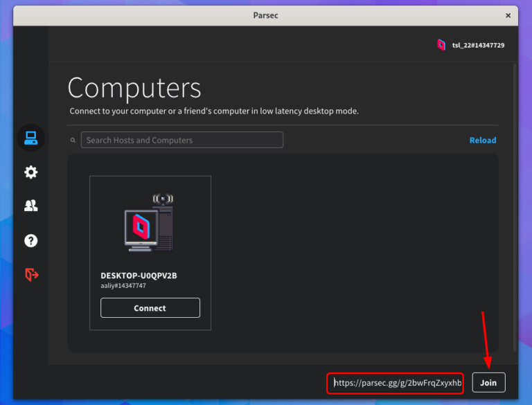This screenshot has height=405, width=532.
Task: Click the Parsec window title bar
Action: tap(265, 15)
